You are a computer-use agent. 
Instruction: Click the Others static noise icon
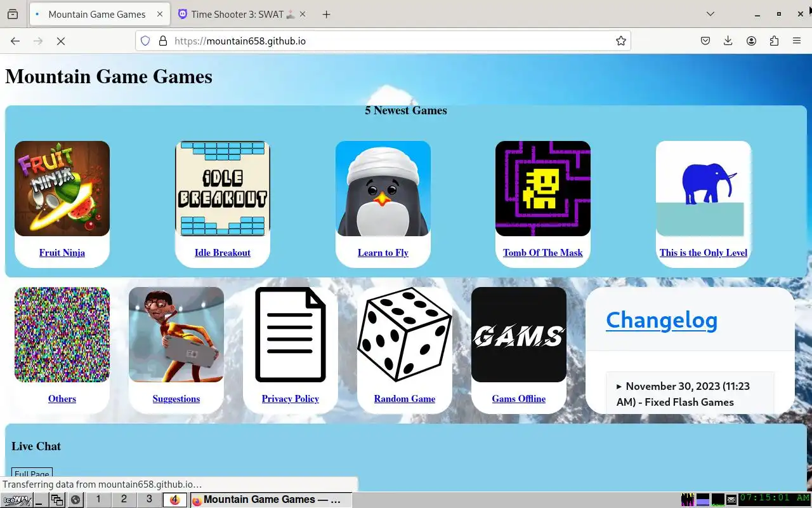click(62, 335)
